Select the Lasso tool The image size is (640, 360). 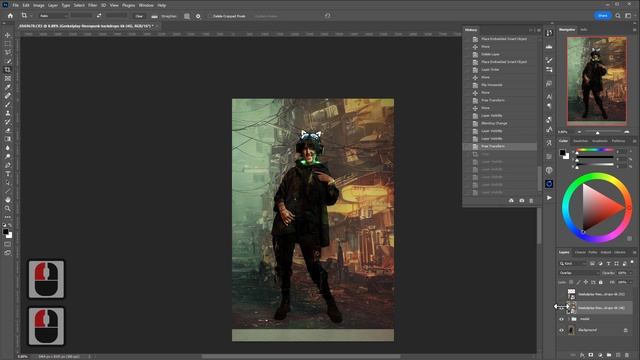tap(8, 52)
